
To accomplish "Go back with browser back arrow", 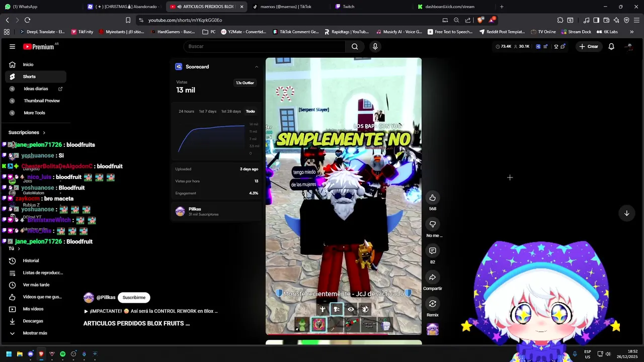I will [x=7, y=20].
